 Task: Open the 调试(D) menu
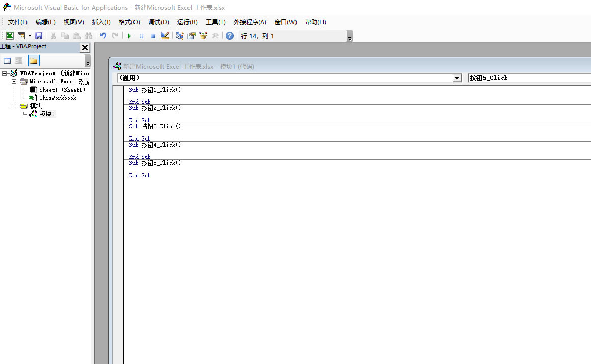tap(158, 22)
